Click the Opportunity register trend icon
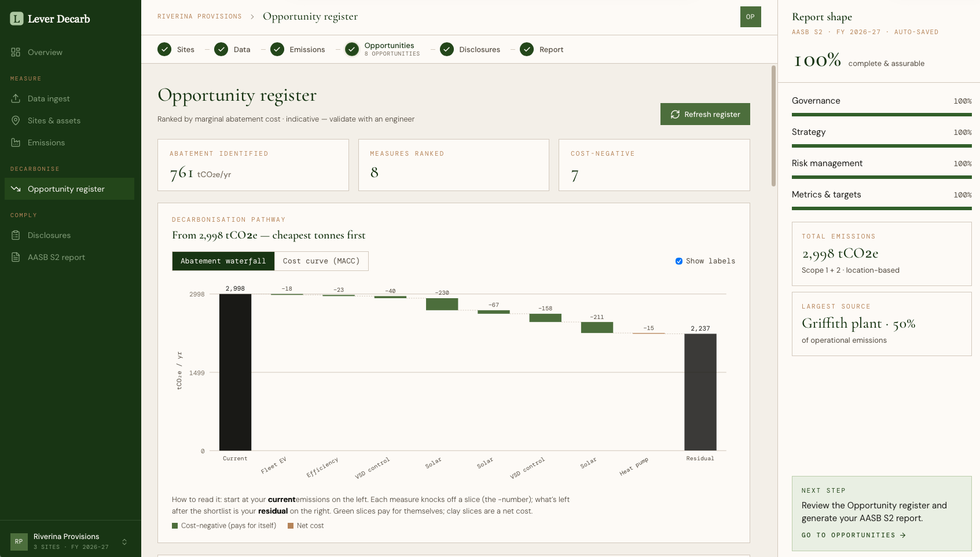Screen dimensions: 980x557 [x=16, y=189]
